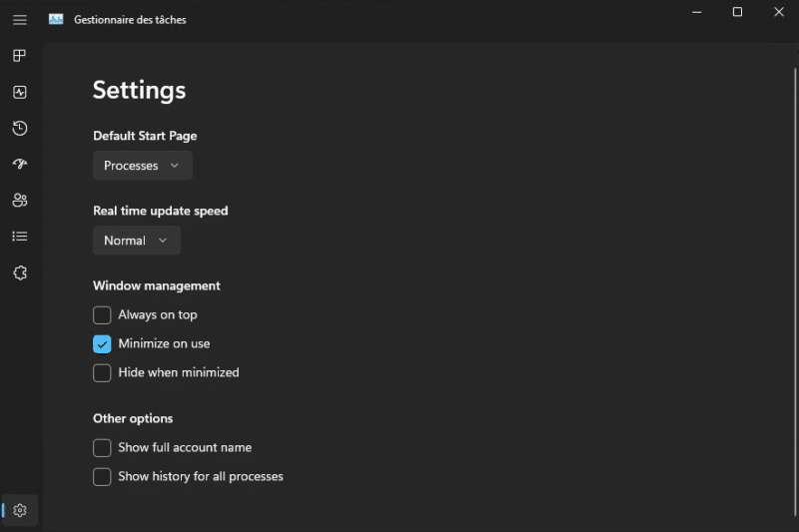Open the Services page icon
This screenshot has height=532, width=799.
click(20, 272)
